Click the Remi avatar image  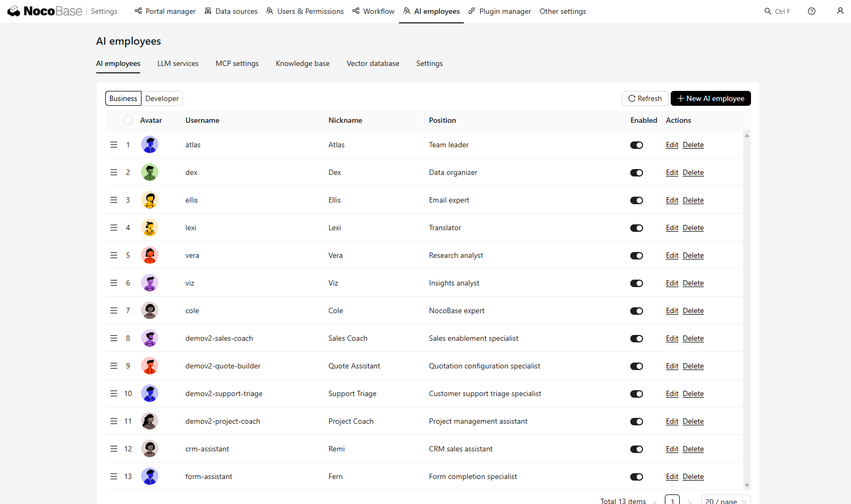[150, 449]
